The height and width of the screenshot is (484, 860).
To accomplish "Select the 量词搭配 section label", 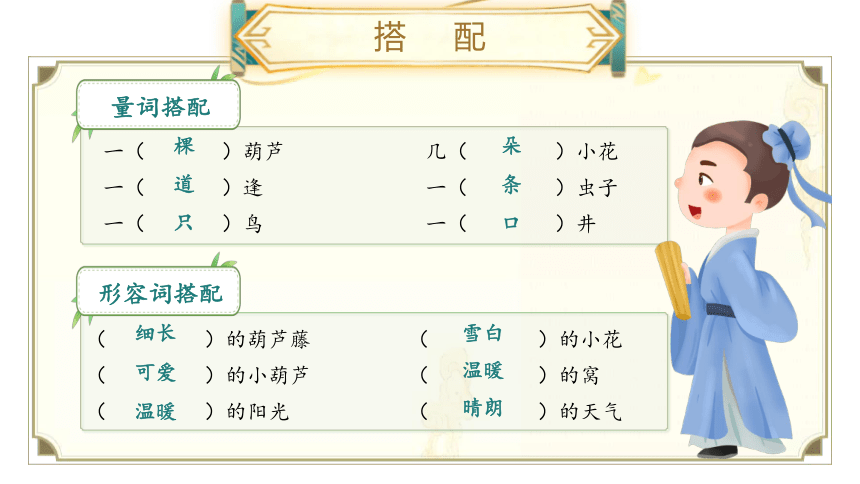I will [x=159, y=105].
